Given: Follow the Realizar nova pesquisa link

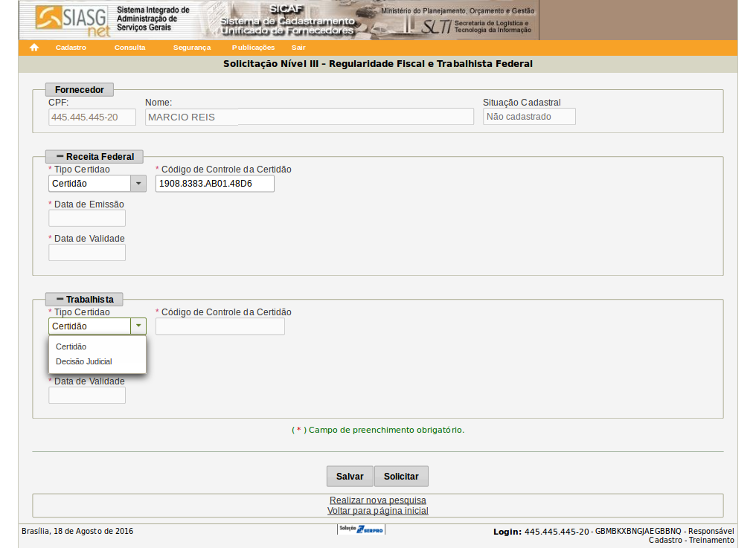Looking at the screenshot, I should 378,500.
